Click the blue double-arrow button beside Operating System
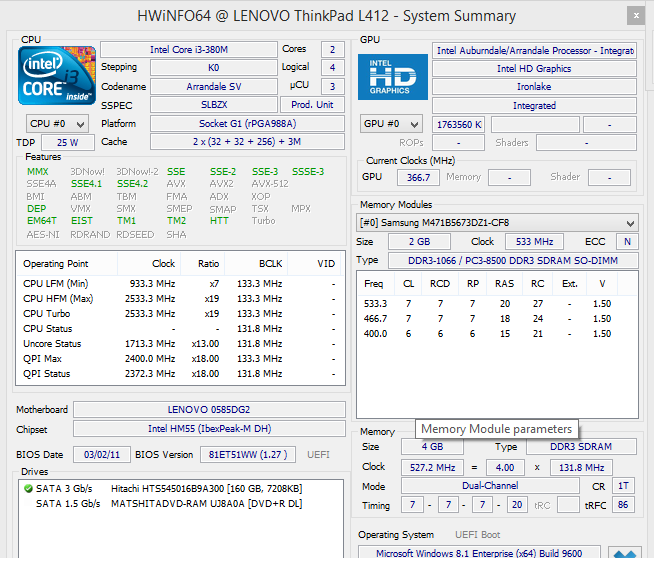656x564 pixels. (x=625, y=552)
